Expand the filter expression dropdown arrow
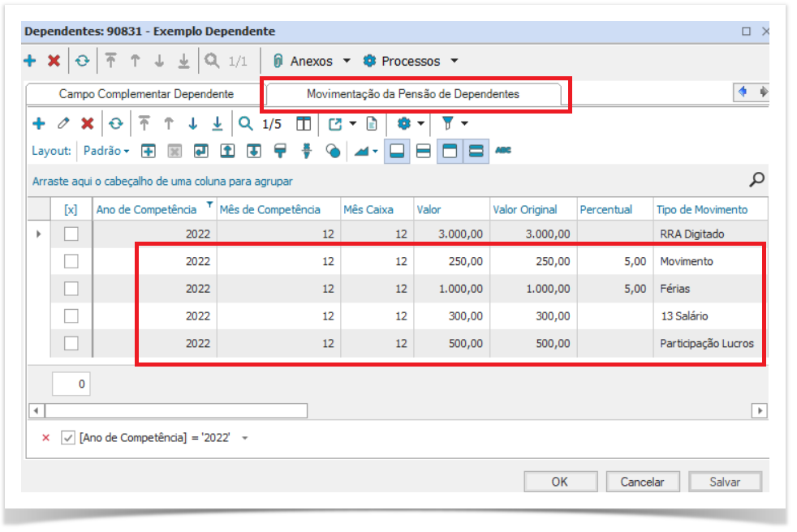This screenshot has height=532, width=797. coord(244,438)
